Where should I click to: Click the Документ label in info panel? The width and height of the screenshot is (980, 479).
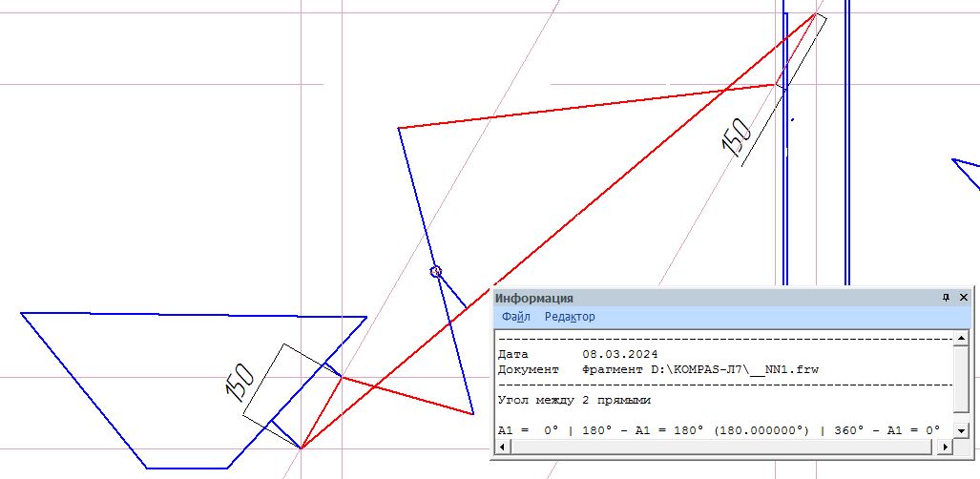click(528, 369)
